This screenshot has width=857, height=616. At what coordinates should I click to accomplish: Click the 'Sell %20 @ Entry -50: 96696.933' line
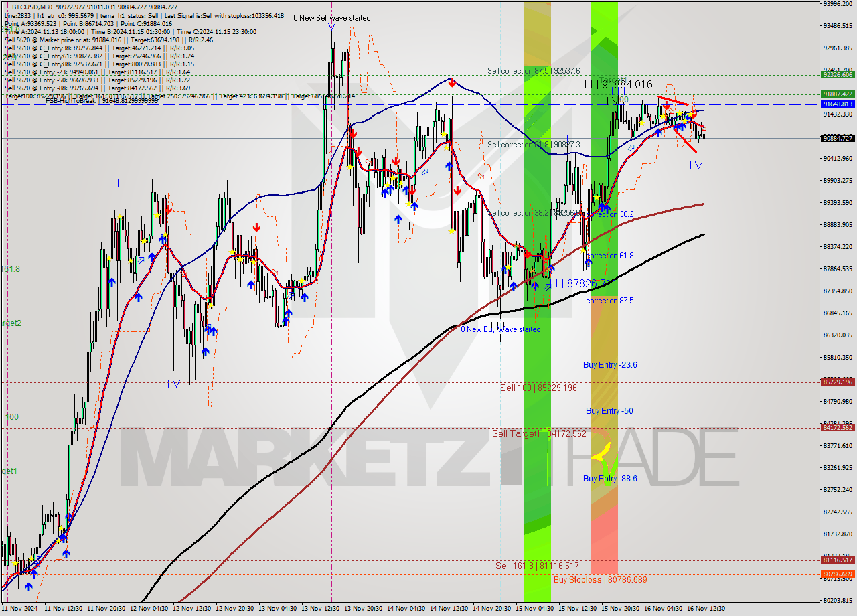coord(97,80)
